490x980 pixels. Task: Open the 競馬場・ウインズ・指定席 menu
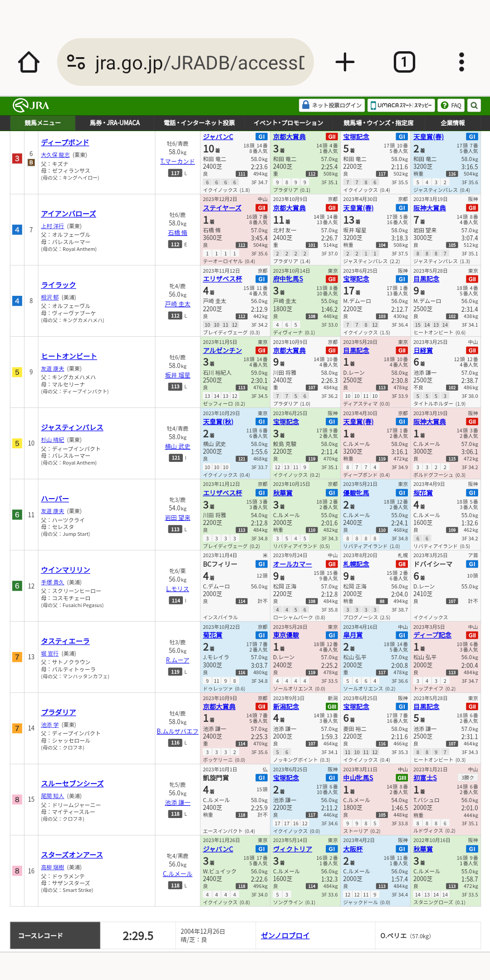[378, 123]
